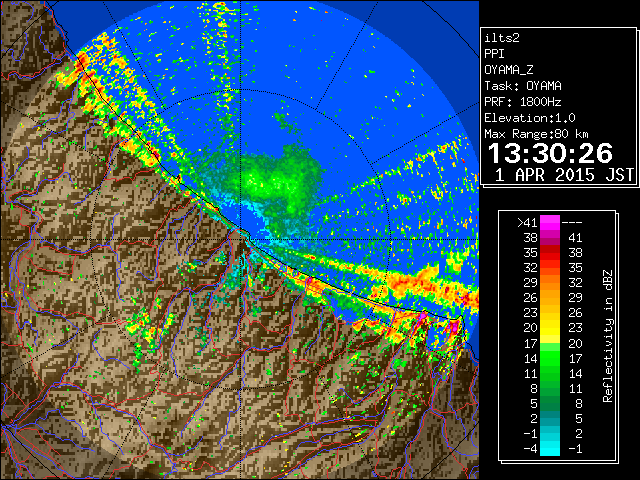Click the 'Elevation:1.0' text

pos(530,118)
